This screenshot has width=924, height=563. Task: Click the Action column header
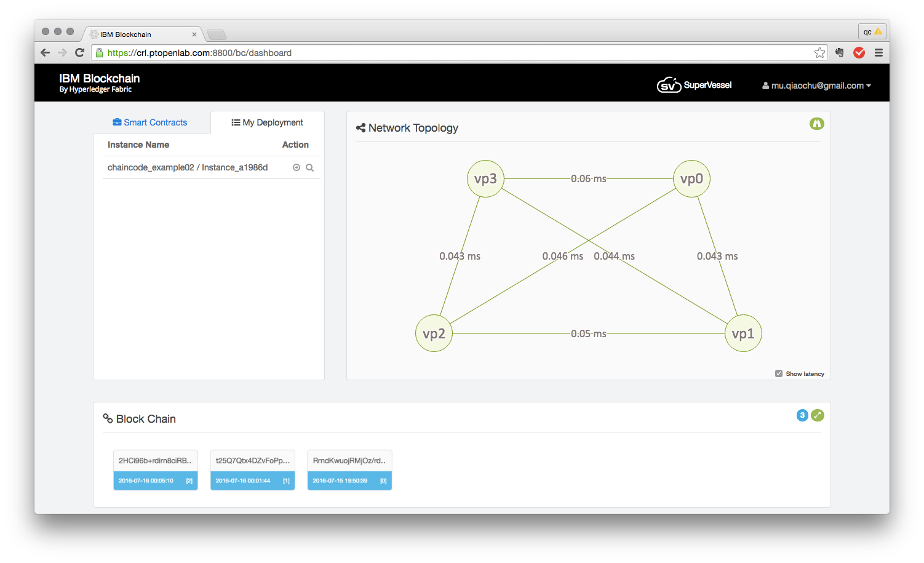point(295,145)
